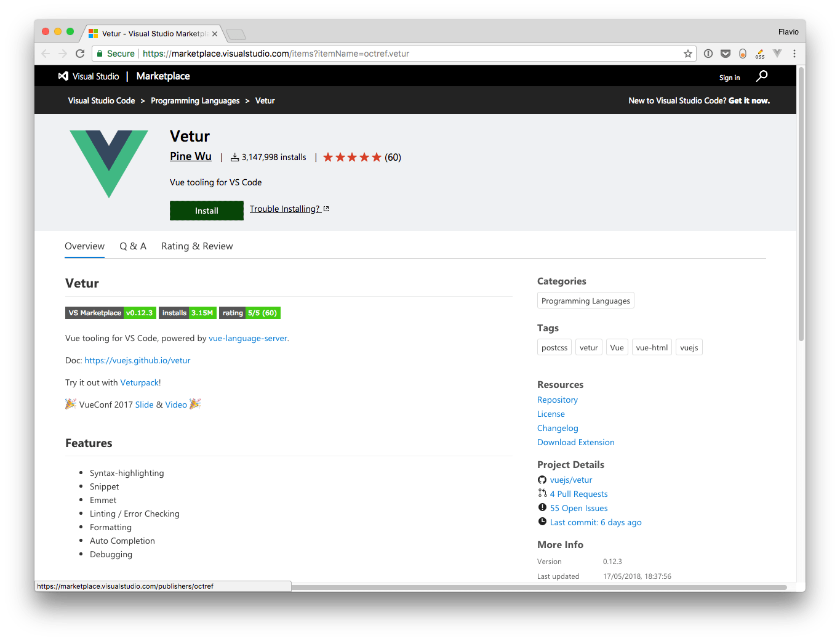The height and width of the screenshot is (641, 840).
Task: Switch to the Q & A tab
Action: coord(133,246)
